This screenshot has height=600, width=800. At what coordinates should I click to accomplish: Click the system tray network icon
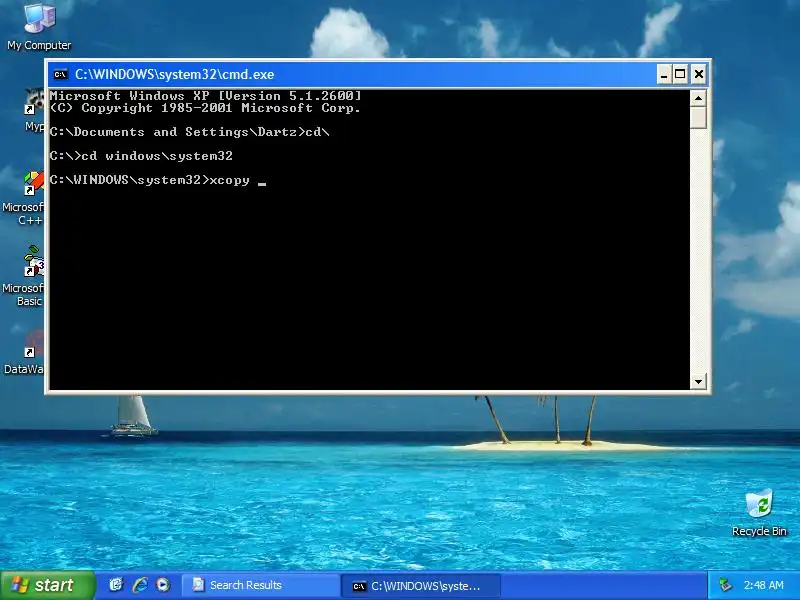pyautogui.click(x=725, y=585)
